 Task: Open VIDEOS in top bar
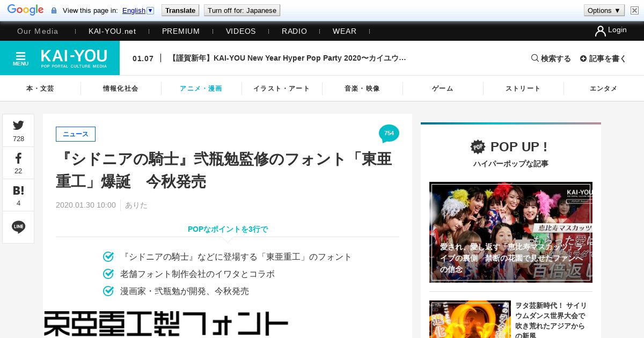241,31
